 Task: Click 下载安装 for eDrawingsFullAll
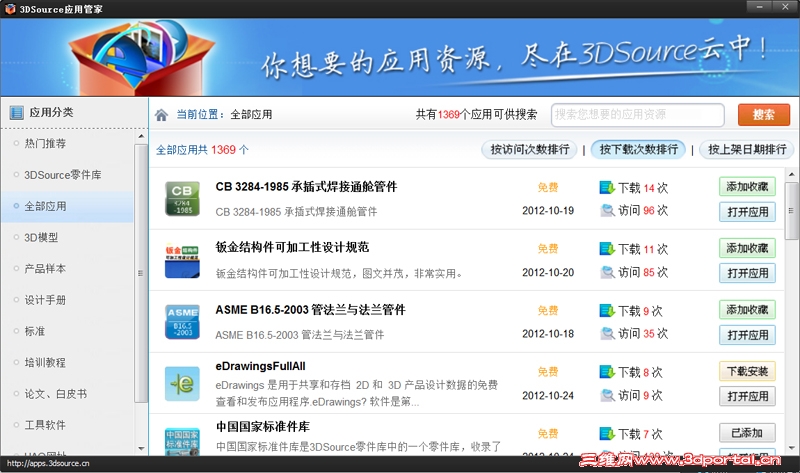747,371
